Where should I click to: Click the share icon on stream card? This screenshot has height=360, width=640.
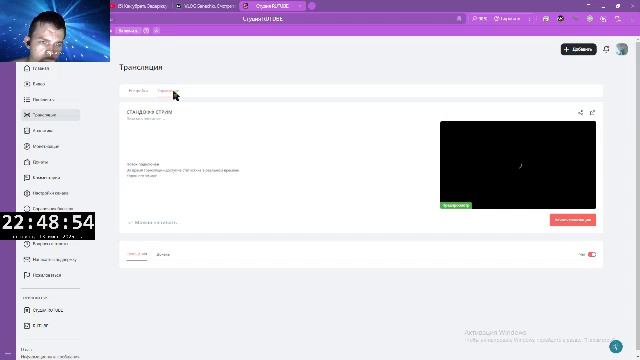[580, 113]
